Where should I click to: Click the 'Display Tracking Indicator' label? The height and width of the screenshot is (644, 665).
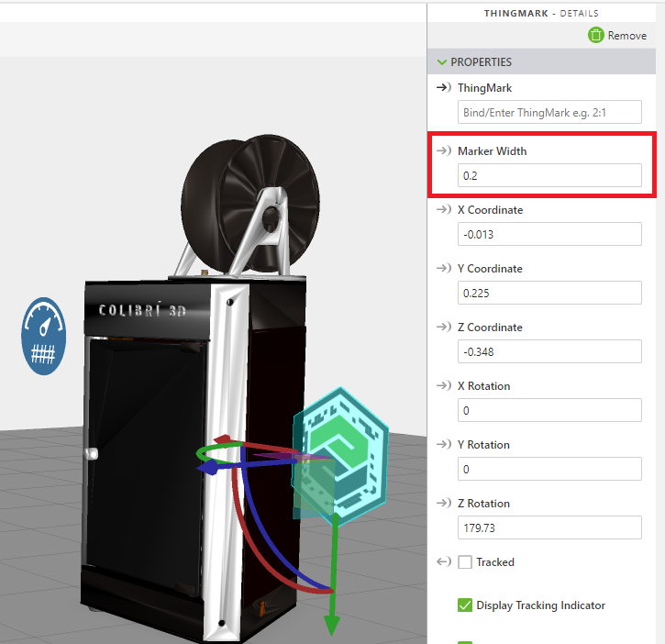click(x=541, y=605)
